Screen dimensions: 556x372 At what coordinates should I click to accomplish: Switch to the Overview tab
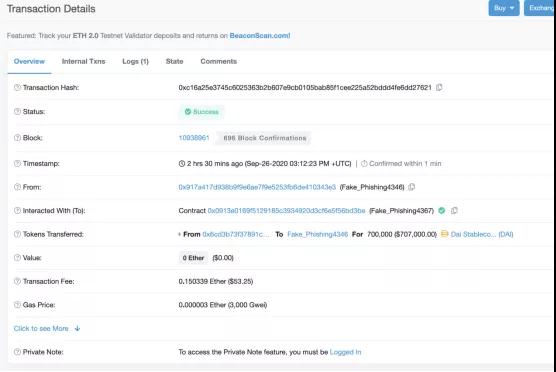[29, 61]
